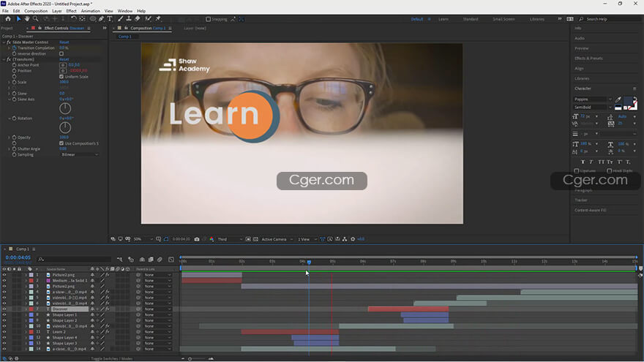
Task: Click the eyedropper in the Character panel
Action: (x=618, y=99)
